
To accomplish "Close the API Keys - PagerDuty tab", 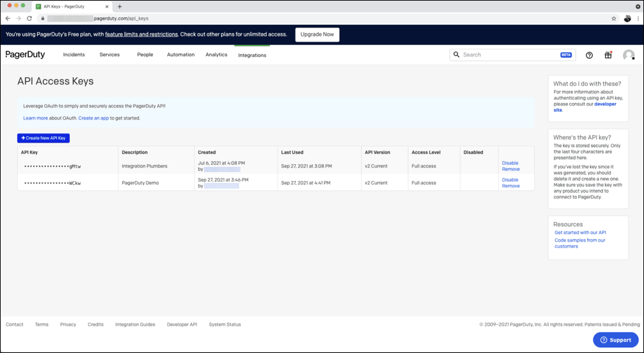I will tap(107, 6).
